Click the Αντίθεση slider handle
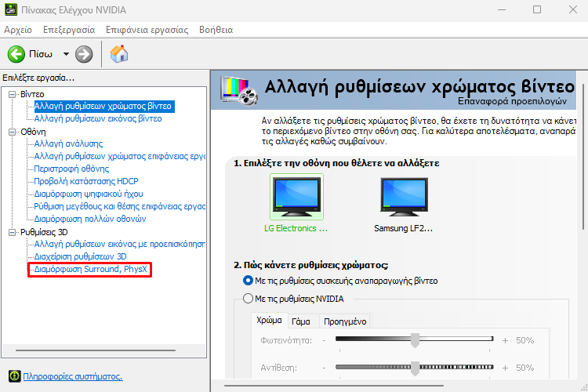588x392 pixels. click(x=415, y=368)
